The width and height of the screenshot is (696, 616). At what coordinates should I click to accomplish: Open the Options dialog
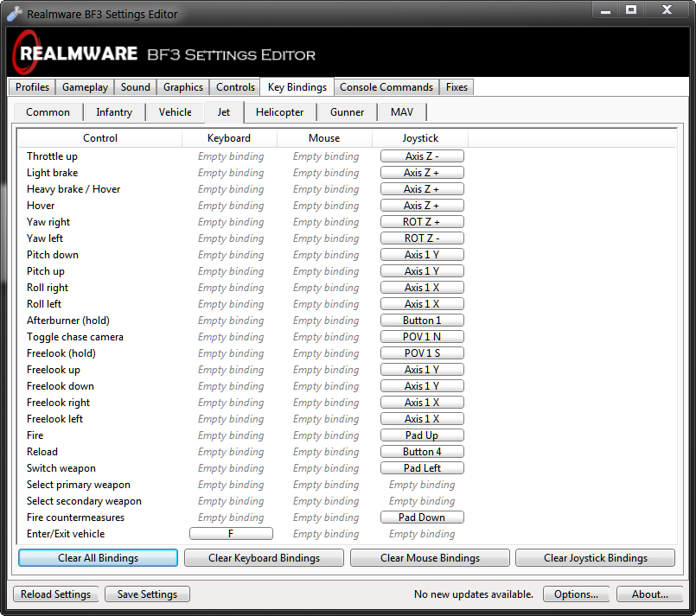point(576,594)
